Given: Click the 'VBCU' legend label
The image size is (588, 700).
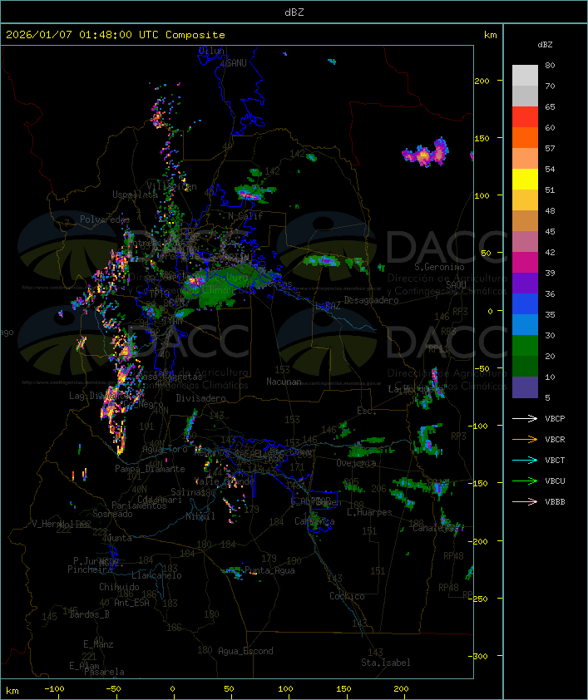Looking at the screenshot, I should (555, 481).
